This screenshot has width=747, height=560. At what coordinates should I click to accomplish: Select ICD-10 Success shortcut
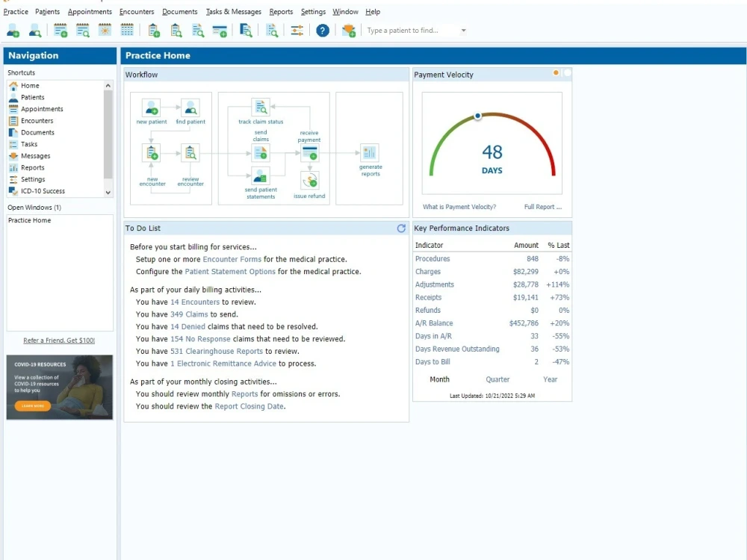coord(43,191)
